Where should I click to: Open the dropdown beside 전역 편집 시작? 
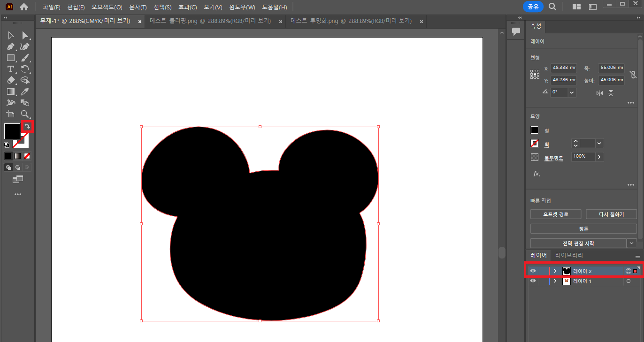point(632,243)
